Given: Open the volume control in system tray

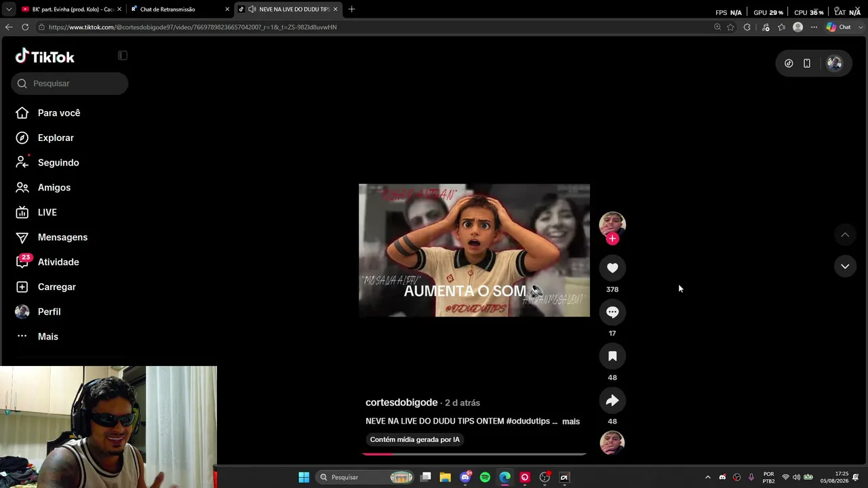Looking at the screenshot, I should 797,477.
